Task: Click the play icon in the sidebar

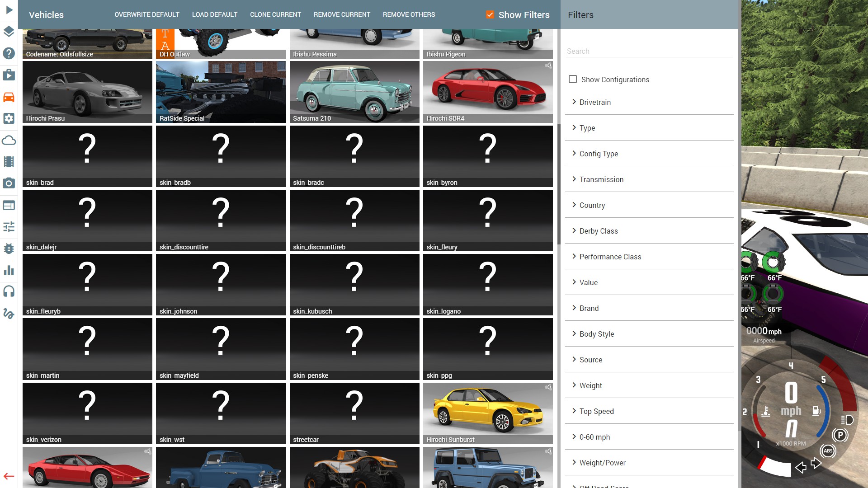Action: 9,9
